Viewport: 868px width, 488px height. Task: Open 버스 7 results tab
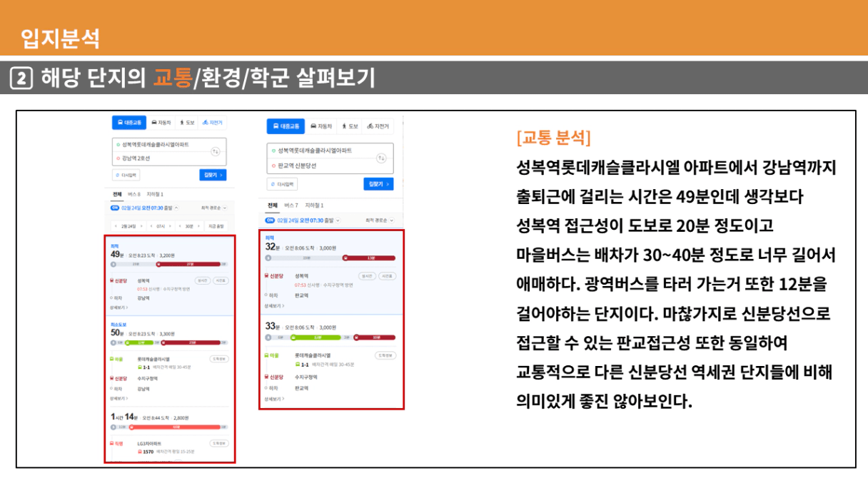pos(291,205)
